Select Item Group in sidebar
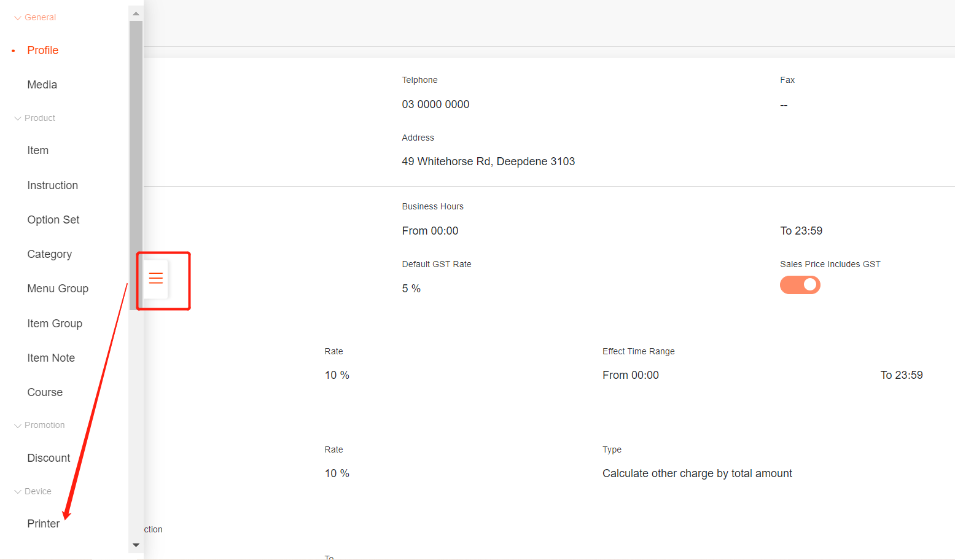Screen dimensions: 955x560 (x=55, y=324)
